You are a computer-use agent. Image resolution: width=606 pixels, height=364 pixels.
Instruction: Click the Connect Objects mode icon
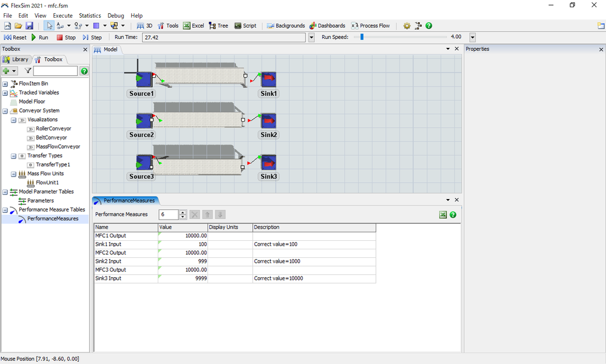(x=60, y=25)
